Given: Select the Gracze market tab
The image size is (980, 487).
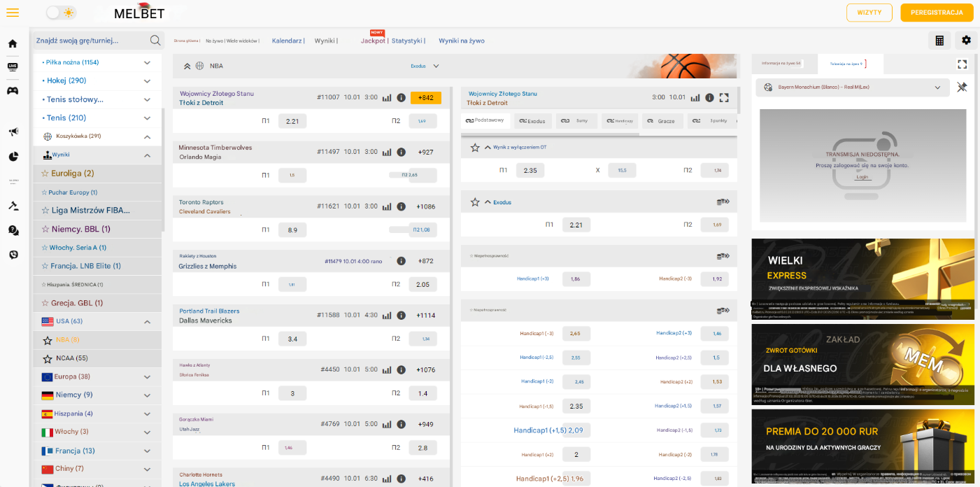Looking at the screenshot, I should pyautogui.click(x=662, y=121).
